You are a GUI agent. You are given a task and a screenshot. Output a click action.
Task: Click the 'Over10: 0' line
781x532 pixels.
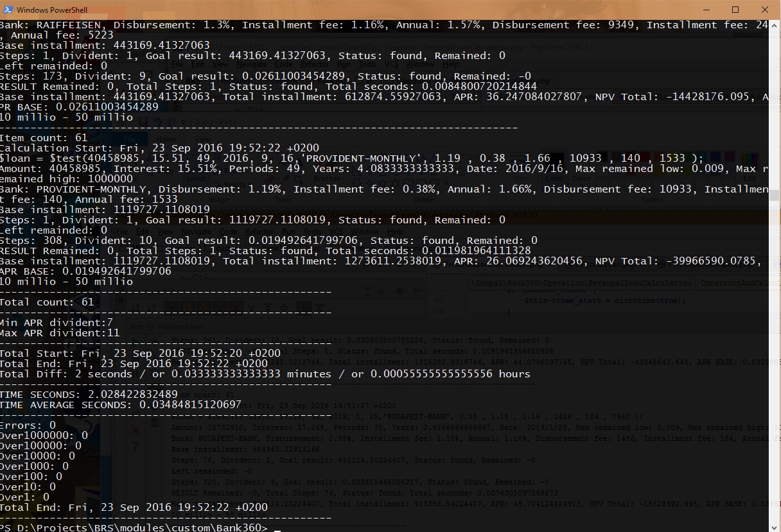point(28,487)
